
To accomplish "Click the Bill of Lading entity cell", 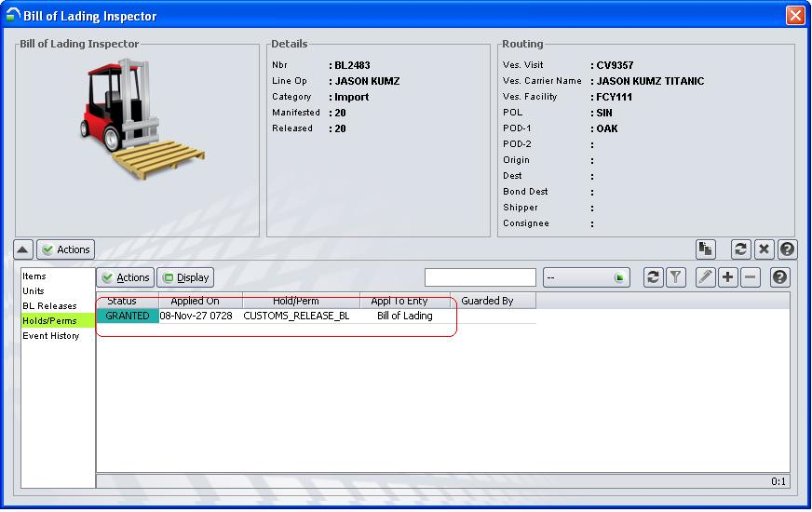I will click(405, 316).
